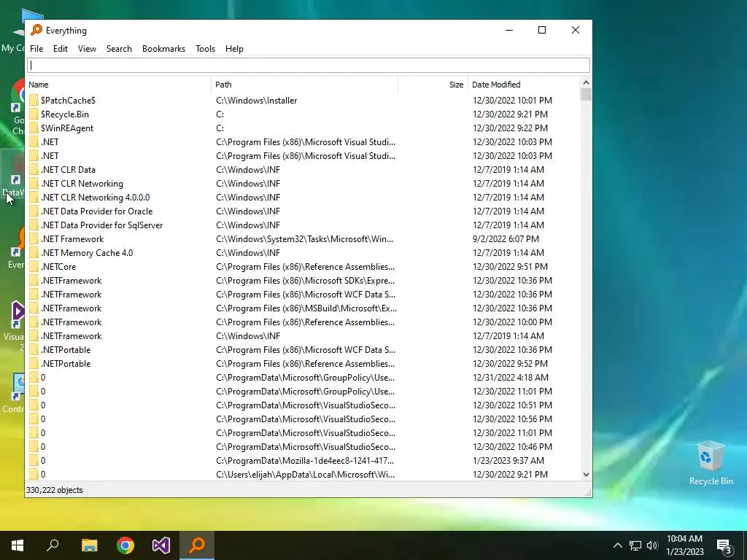Open the View menu
The image size is (747, 560).
(87, 49)
